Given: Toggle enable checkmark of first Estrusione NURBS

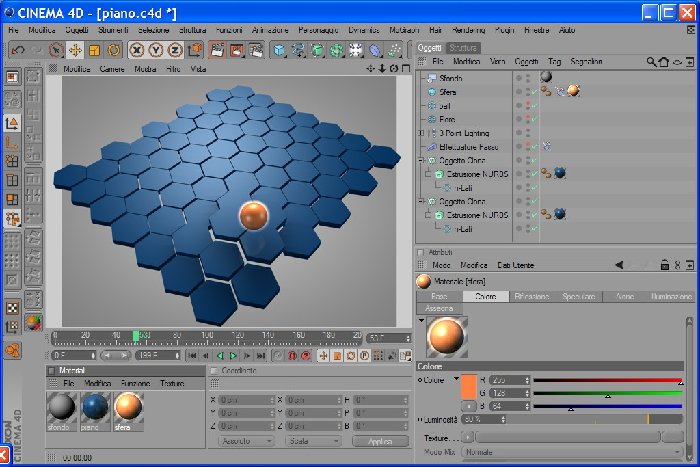Looking at the screenshot, I should (x=534, y=174).
